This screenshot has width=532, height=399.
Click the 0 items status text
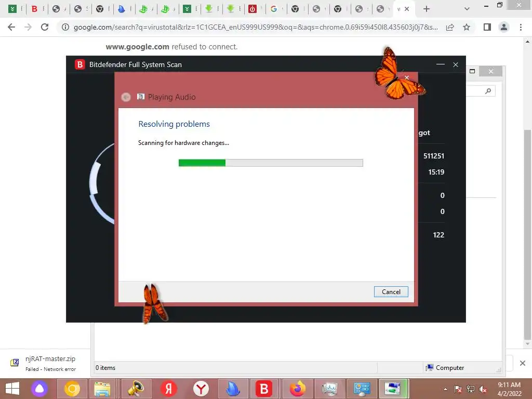pos(105,368)
